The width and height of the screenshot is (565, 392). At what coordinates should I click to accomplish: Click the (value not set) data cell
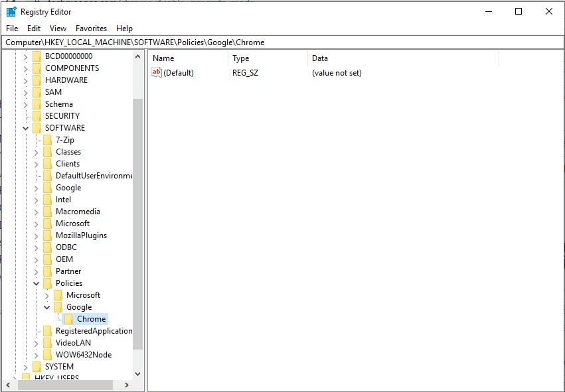coord(337,73)
